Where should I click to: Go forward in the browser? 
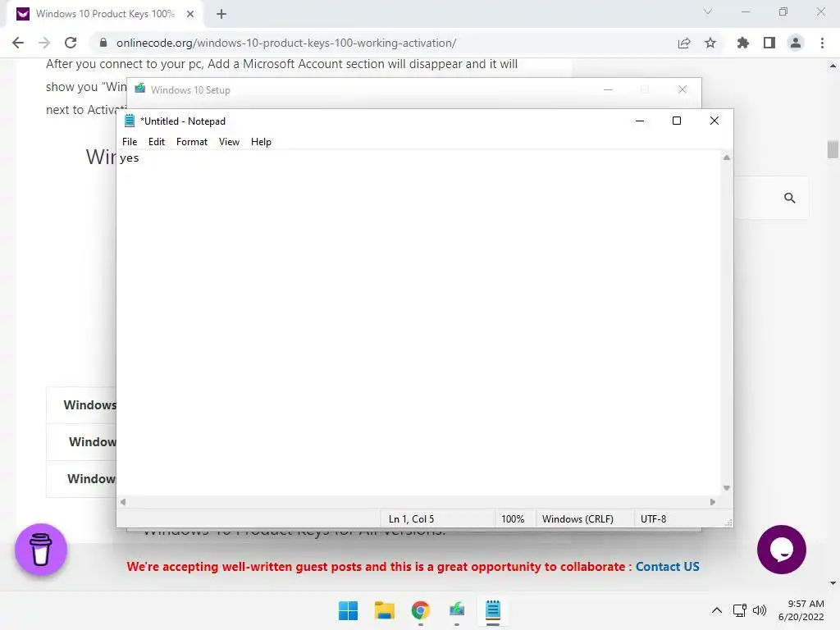click(x=44, y=43)
